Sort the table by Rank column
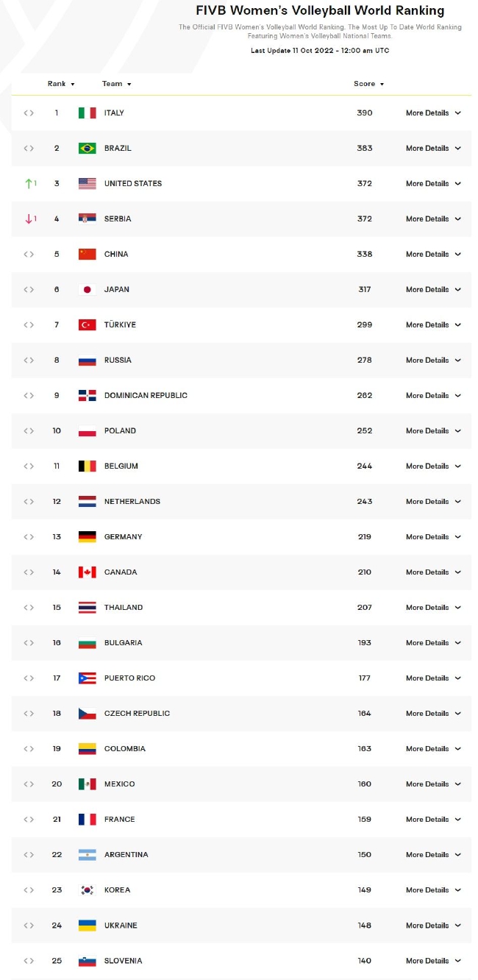478x980 pixels. tap(61, 84)
